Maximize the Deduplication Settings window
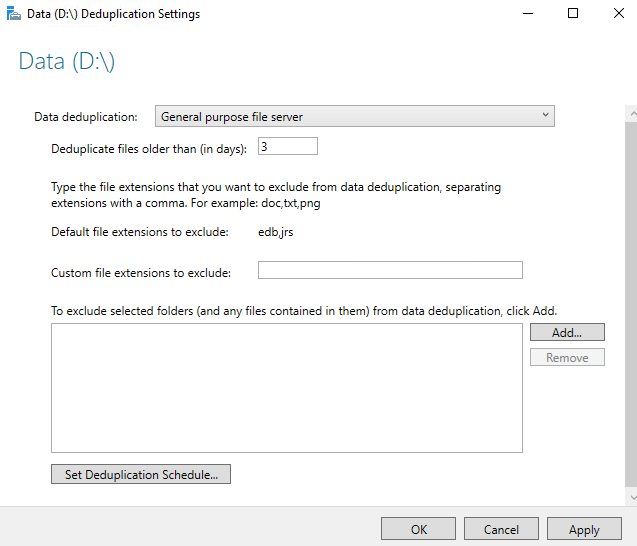 click(573, 14)
